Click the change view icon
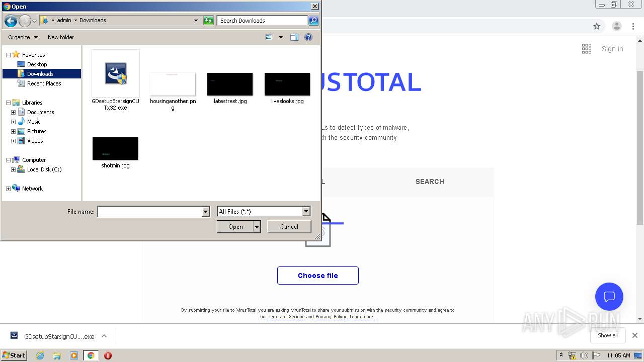The width and height of the screenshot is (644, 362). pyautogui.click(x=269, y=37)
